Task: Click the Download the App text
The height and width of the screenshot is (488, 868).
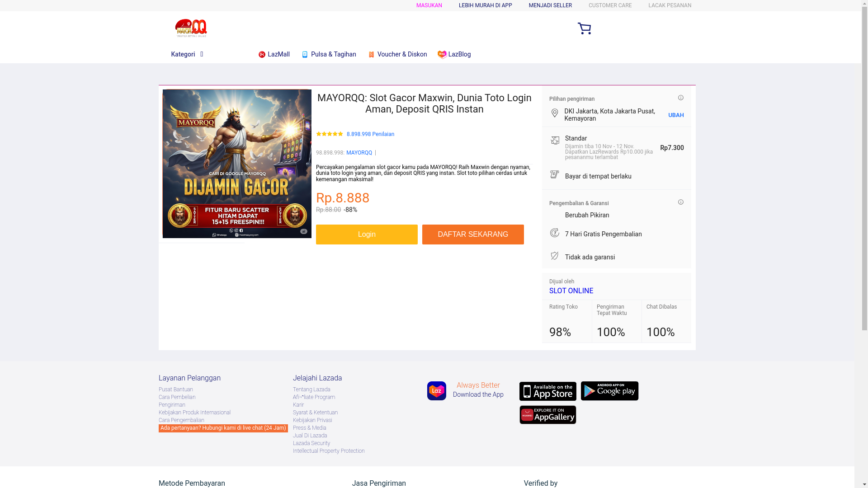Action: click(x=478, y=394)
